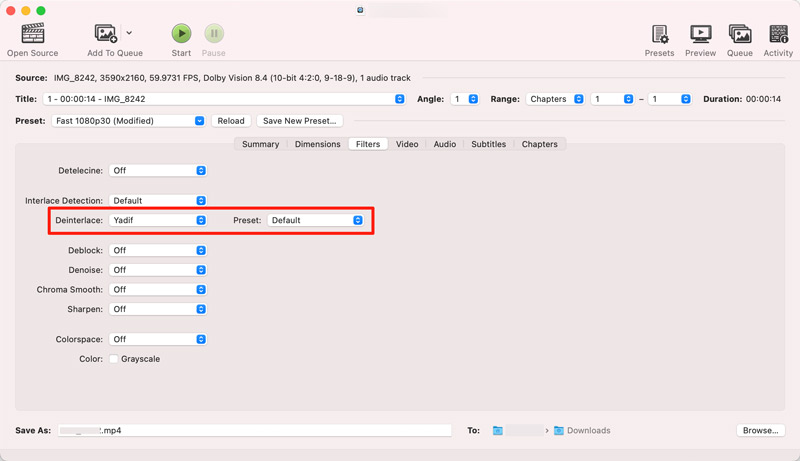This screenshot has height=461, width=800.
Task: Click the Save New Preset button
Action: click(x=299, y=121)
